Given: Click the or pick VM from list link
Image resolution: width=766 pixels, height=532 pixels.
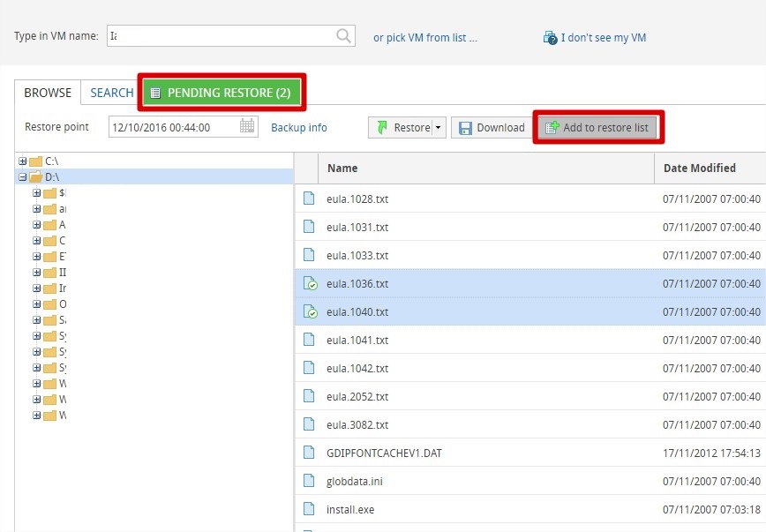Looking at the screenshot, I should pyautogui.click(x=424, y=37).
